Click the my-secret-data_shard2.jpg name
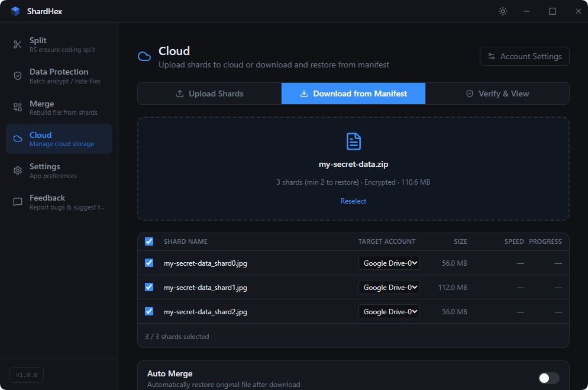Viewport: 588px width, 390px height. click(x=205, y=312)
